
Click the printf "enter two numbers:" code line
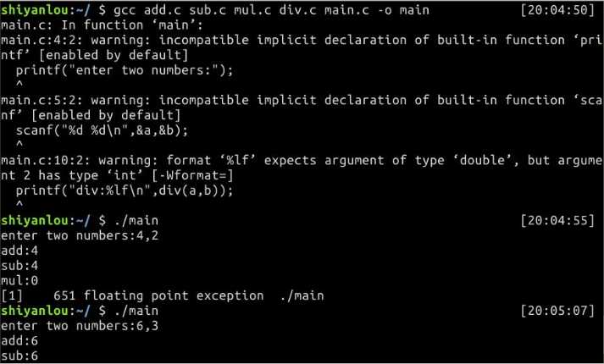(x=125, y=70)
